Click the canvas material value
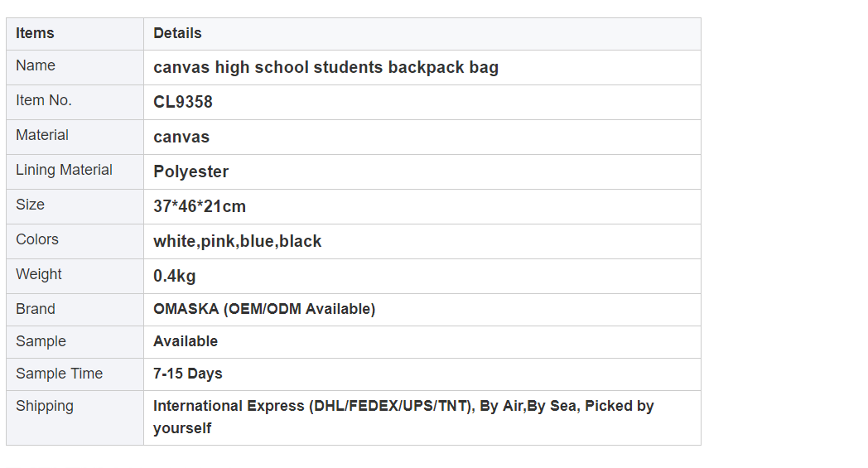Image resolution: width=868 pixels, height=468 pixels. point(181,138)
